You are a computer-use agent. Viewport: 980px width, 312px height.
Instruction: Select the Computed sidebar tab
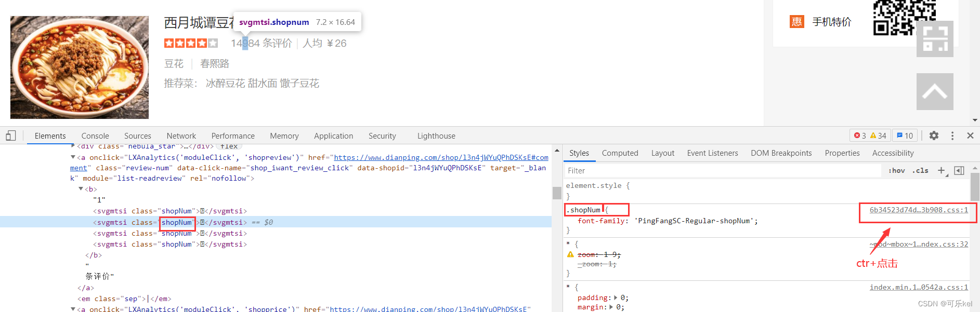click(x=620, y=153)
